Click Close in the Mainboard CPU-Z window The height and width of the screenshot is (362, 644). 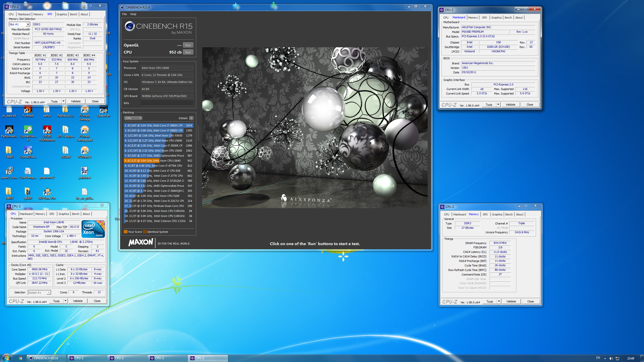click(x=530, y=105)
